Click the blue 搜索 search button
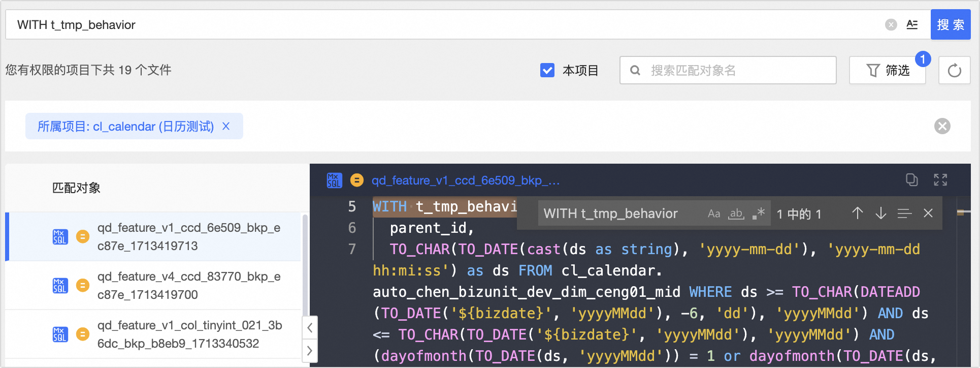980x368 pixels. 951,24
